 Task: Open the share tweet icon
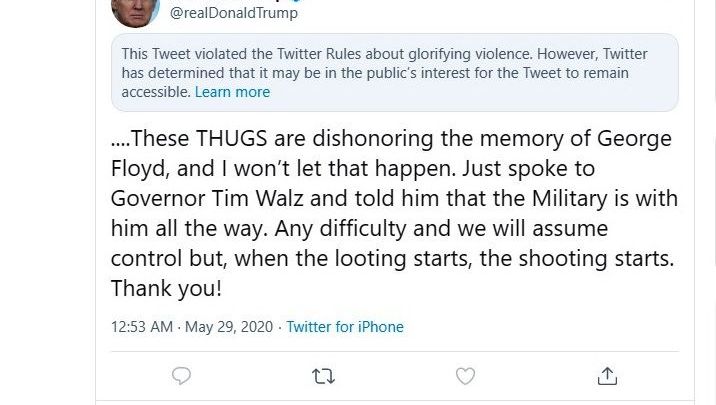pyautogui.click(x=607, y=376)
